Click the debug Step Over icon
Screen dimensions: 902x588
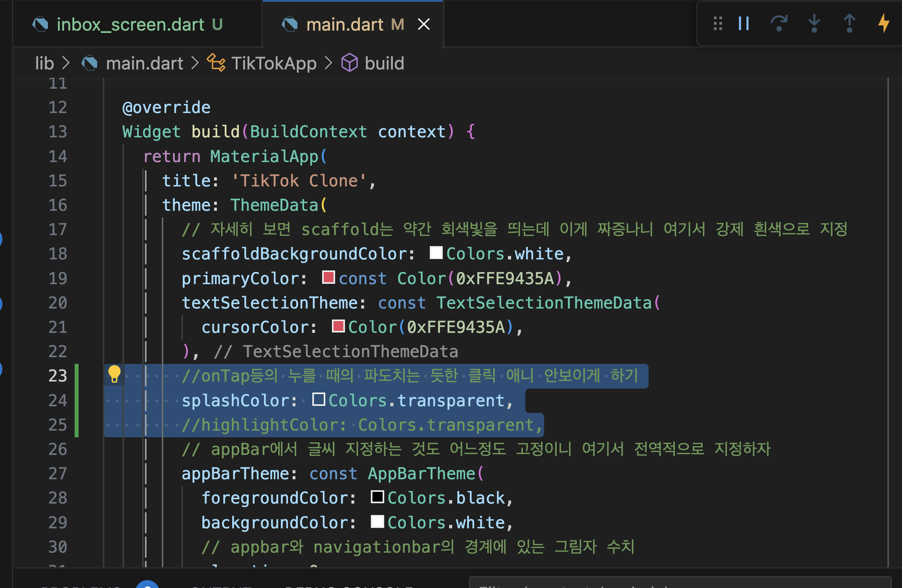point(779,24)
